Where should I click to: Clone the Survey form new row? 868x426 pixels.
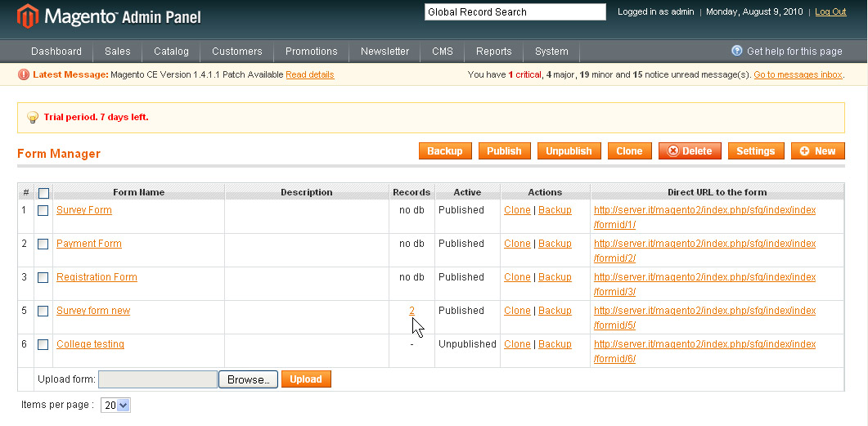click(517, 311)
